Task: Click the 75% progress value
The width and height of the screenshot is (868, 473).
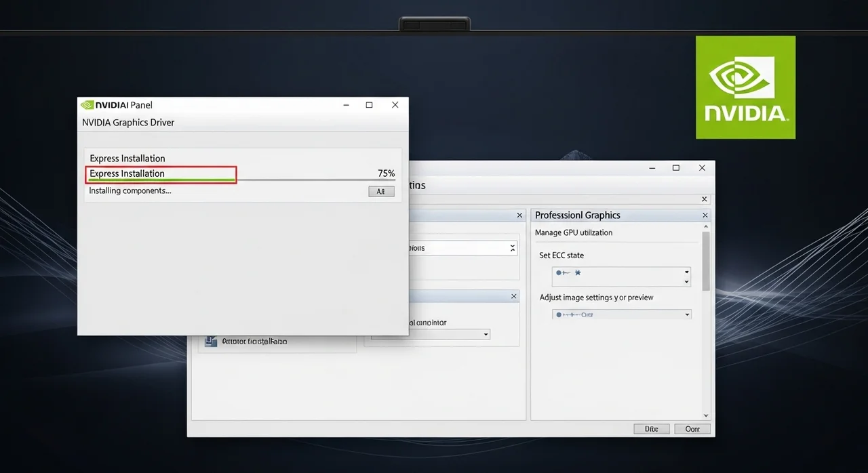Action: click(x=386, y=173)
